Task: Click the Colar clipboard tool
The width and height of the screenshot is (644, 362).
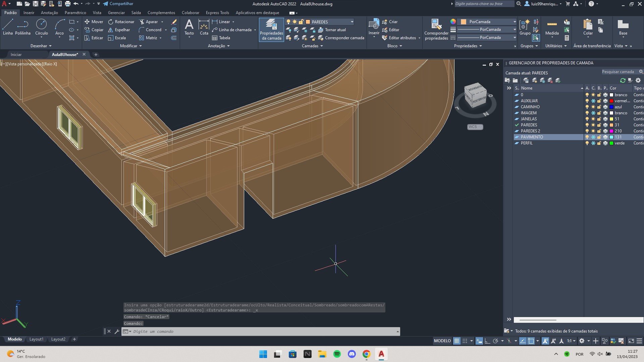Action: [x=588, y=27]
